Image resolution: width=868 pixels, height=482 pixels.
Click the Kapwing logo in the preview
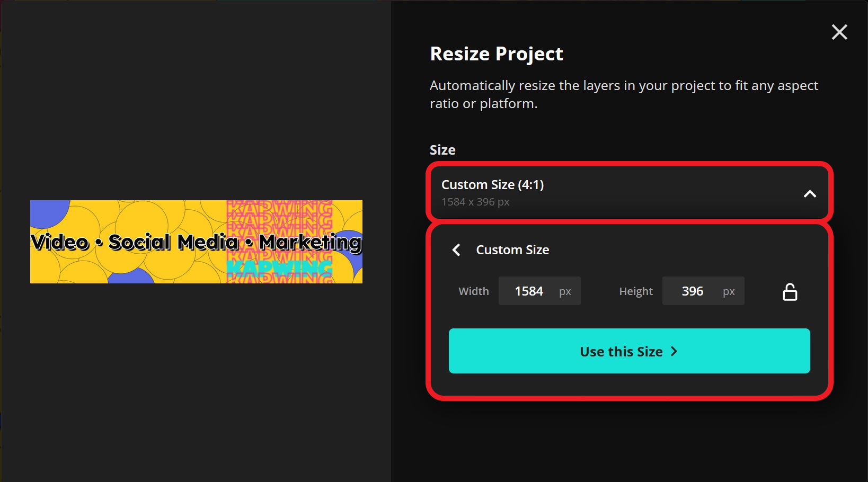point(280,269)
